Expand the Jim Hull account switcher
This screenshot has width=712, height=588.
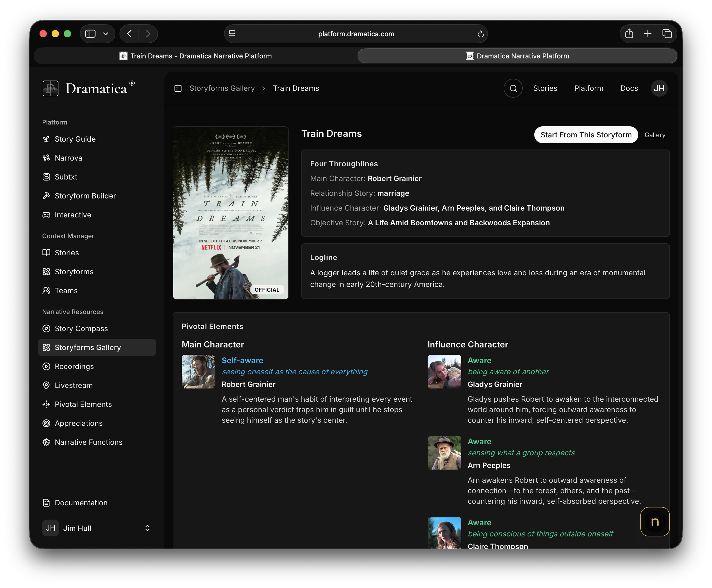click(x=147, y=528)
